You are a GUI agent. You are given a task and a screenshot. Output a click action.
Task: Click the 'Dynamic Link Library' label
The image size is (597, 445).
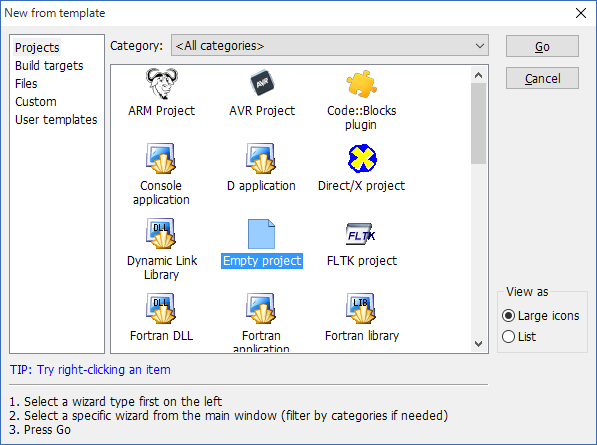tap(162, 268)
